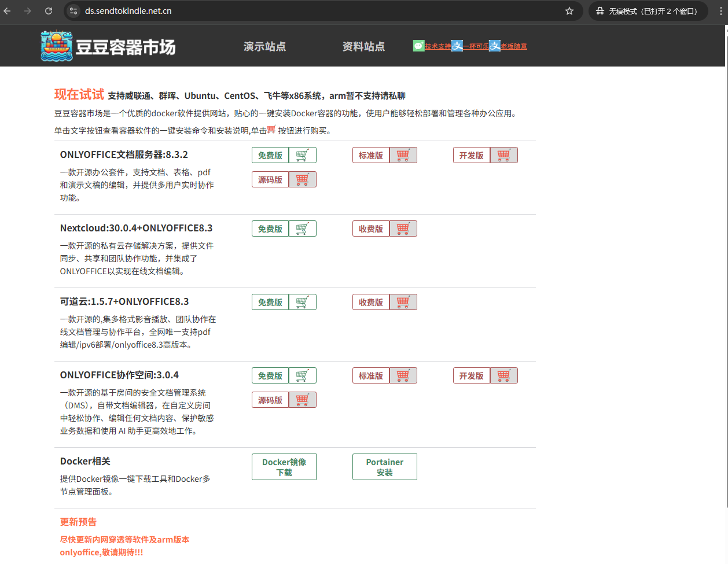
Task: Click the browser forward arrow
Action: point(28,11)
